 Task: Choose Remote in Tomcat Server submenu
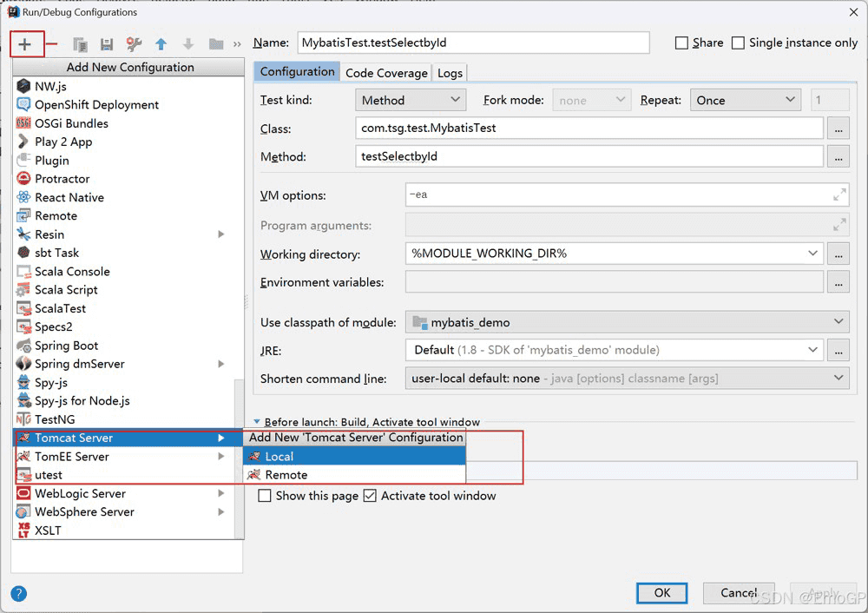[x=354, y=475]
